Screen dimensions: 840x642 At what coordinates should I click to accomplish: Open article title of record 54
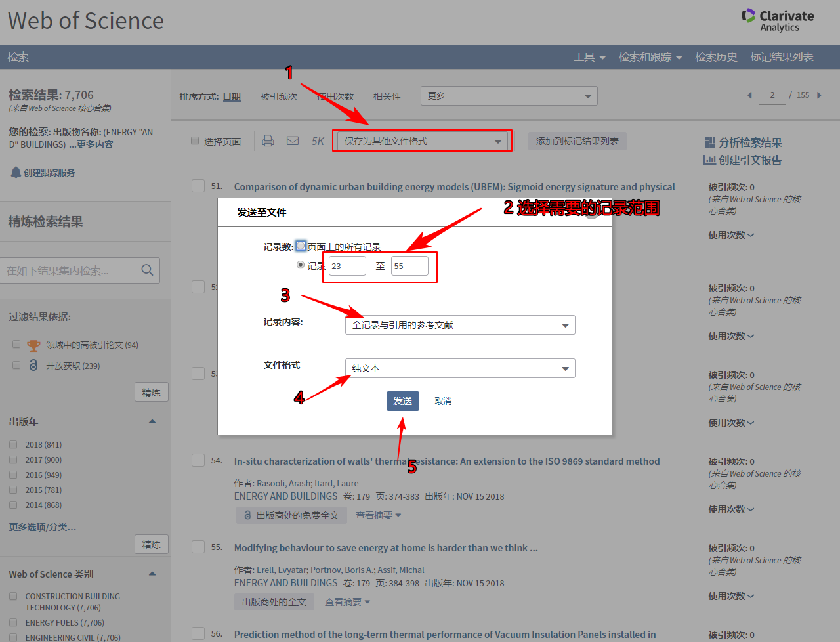[447, 461]
